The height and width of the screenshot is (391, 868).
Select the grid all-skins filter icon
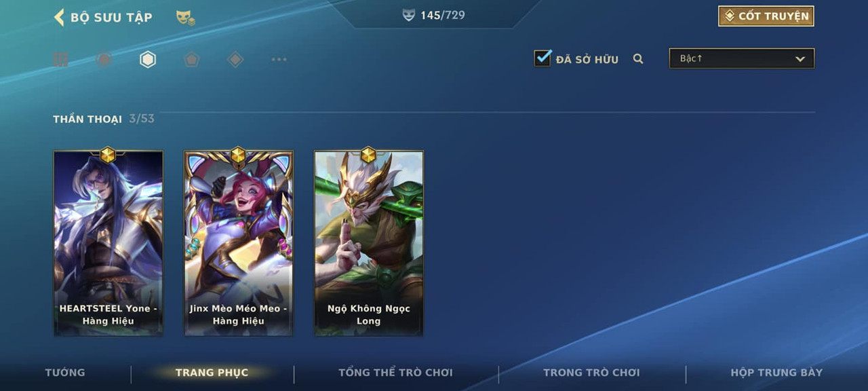coord(61,60)
